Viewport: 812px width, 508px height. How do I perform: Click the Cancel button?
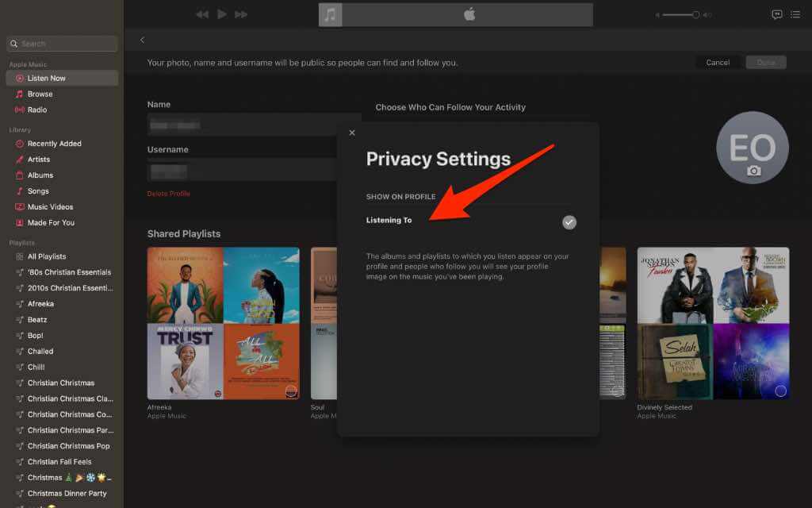pyautogui.click(x=718, y=63)
